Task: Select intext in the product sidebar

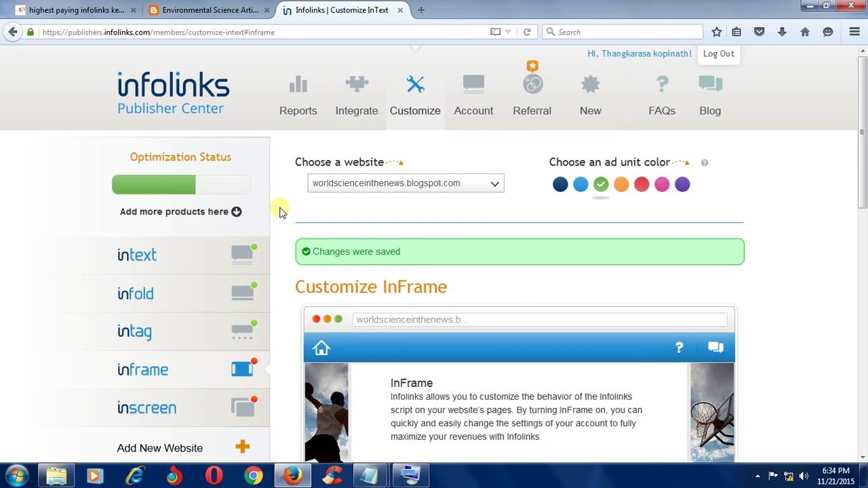Action: (x=137, y=255)
